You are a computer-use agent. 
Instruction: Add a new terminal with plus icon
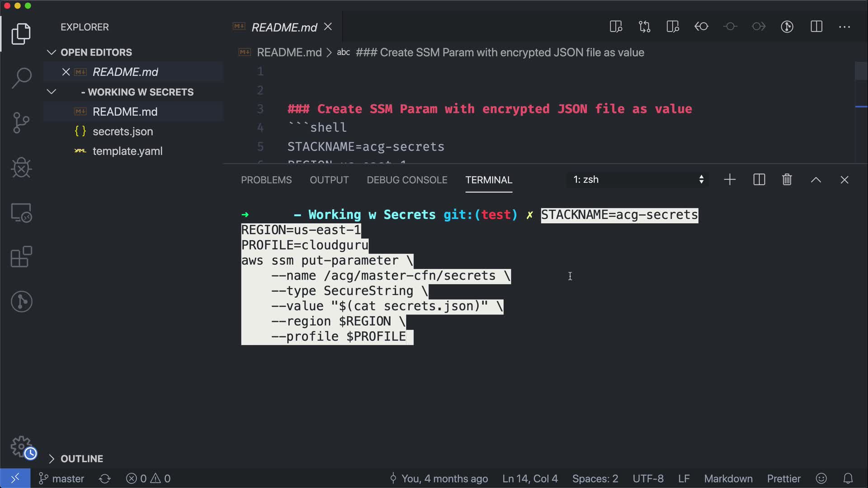730,180
